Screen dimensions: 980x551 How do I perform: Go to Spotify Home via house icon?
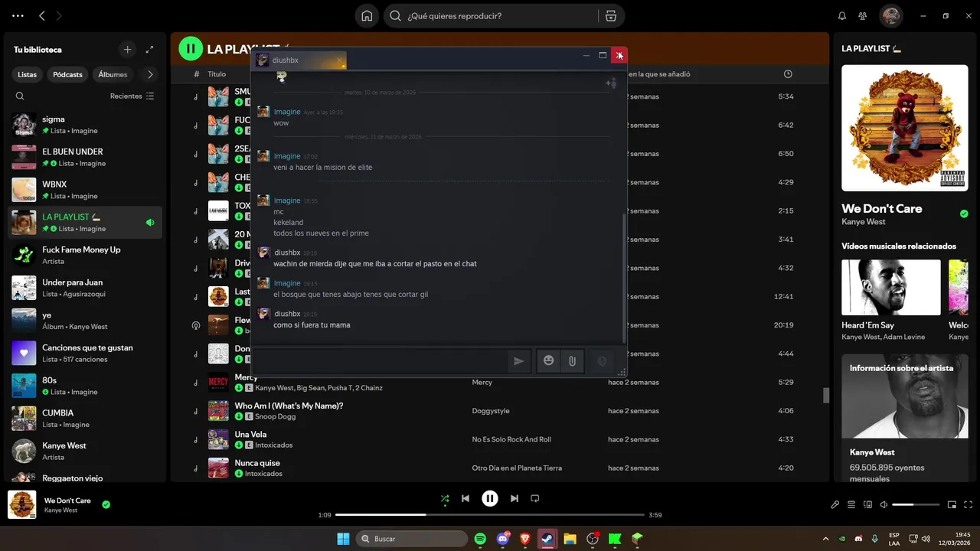pos(367,16)
